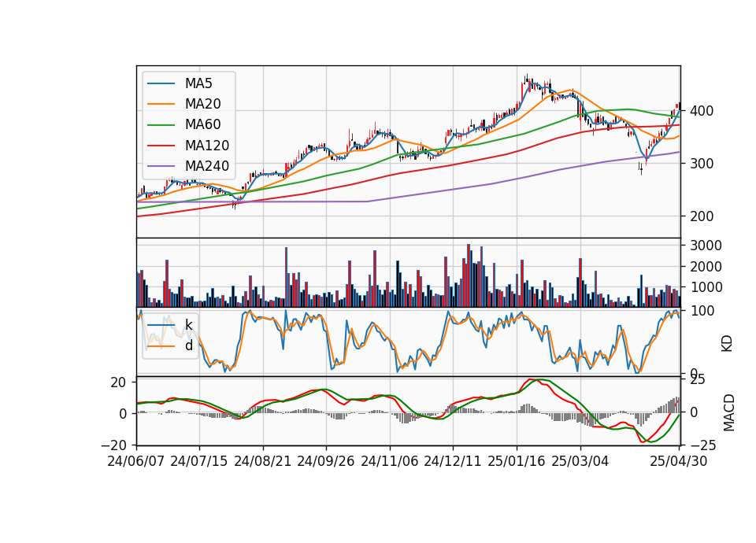The image size is (756, 543).
Task: Click the 24/12/11 date label
Action: [x=452, y=461]
